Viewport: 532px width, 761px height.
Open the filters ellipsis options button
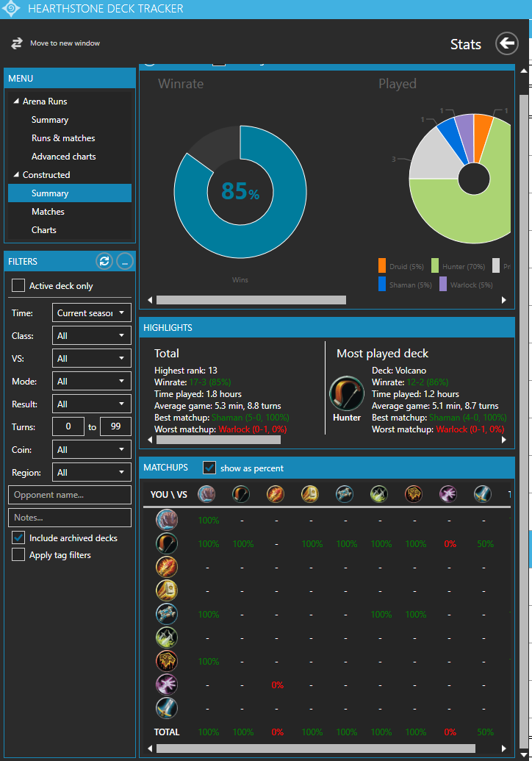click(125, 262)
